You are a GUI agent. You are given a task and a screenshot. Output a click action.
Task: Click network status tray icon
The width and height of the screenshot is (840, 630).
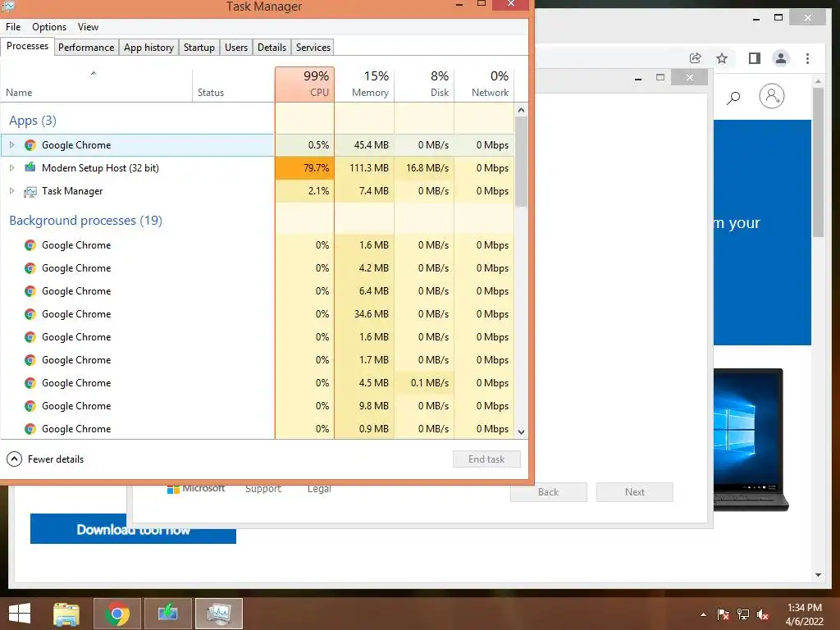tap(743, 614)
